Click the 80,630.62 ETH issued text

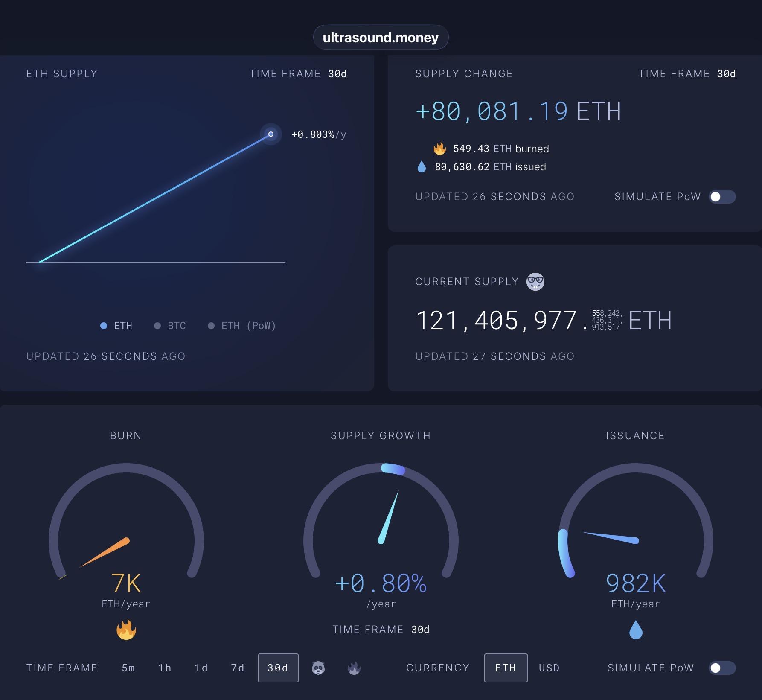490,167
